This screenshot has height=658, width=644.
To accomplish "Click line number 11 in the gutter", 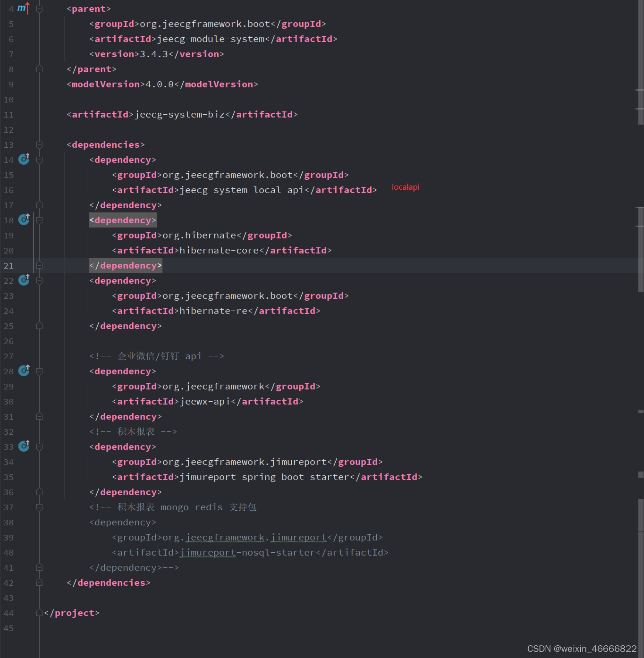I will tap(8, 115).
